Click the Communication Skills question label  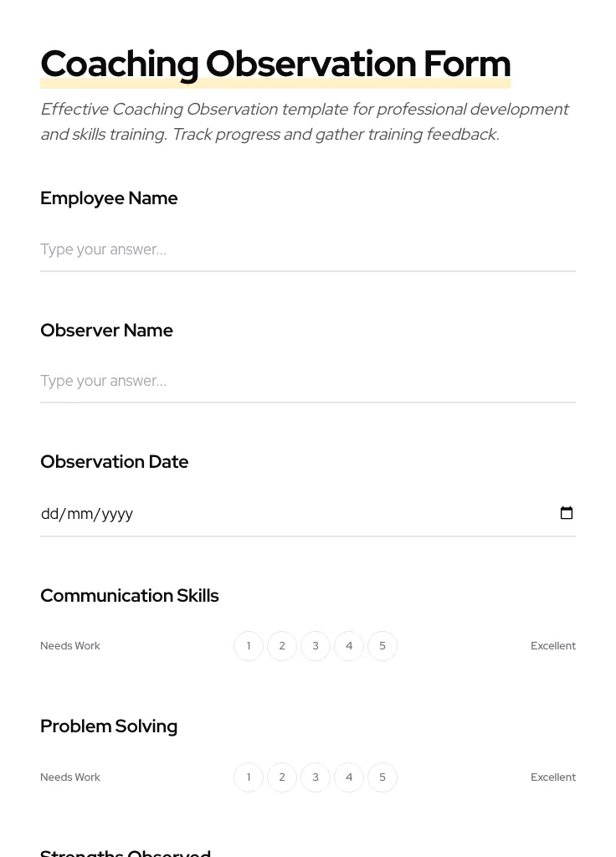129,596
